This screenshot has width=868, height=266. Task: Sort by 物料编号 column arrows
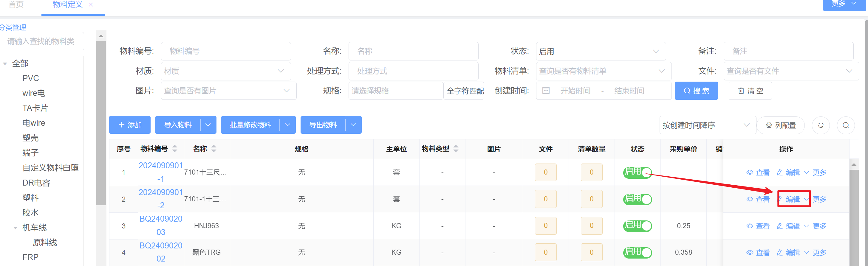coord(174,148)
